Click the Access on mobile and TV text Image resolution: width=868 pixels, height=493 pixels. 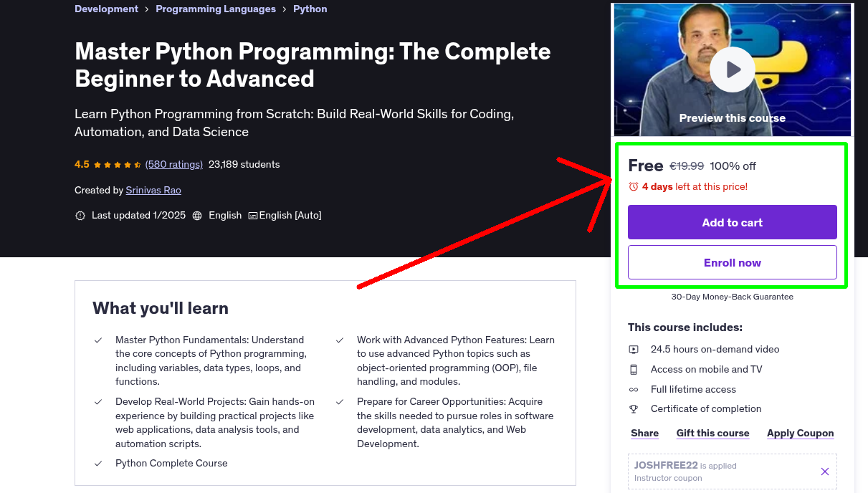coord(706,370)
